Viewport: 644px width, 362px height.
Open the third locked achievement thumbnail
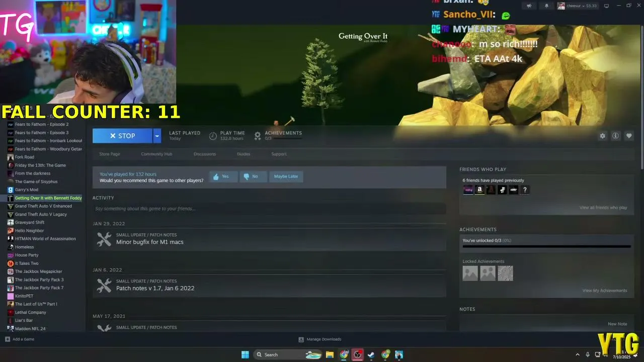[505, 274]
